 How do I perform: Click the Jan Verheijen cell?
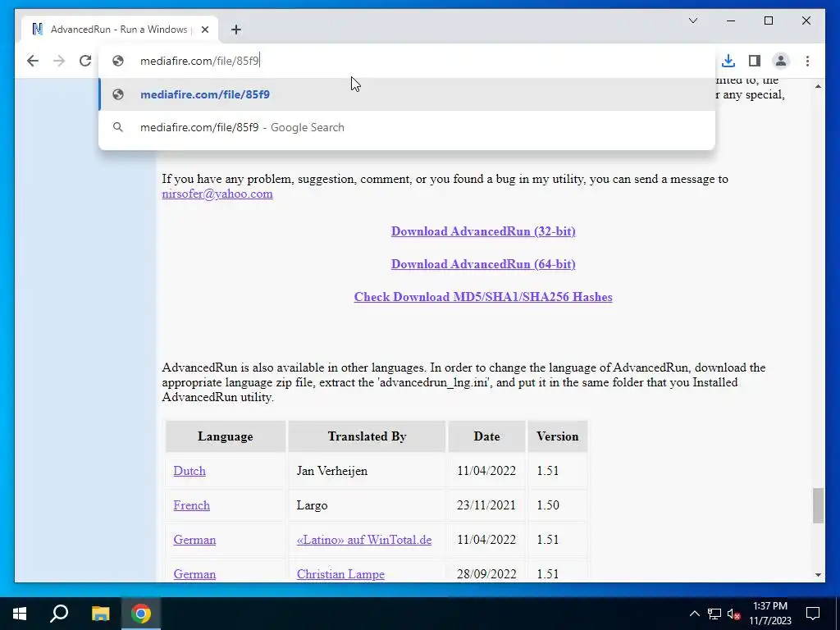(x=367, y=471)
